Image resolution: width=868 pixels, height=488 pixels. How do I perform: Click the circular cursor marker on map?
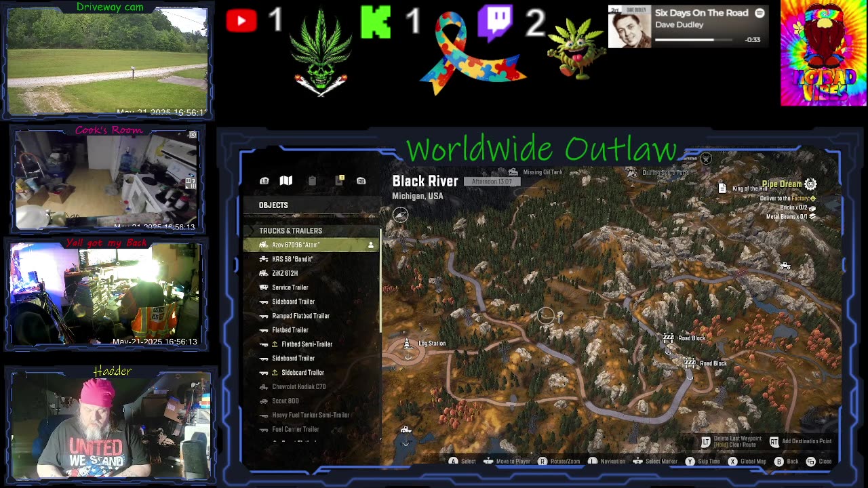[546, 315]
